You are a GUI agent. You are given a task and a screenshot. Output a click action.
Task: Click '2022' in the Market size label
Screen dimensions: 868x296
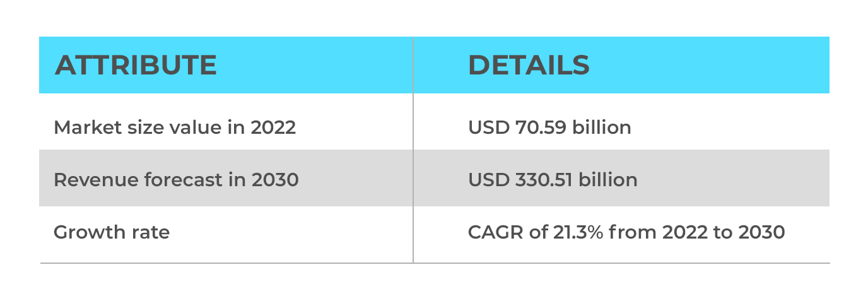point(273,127)
